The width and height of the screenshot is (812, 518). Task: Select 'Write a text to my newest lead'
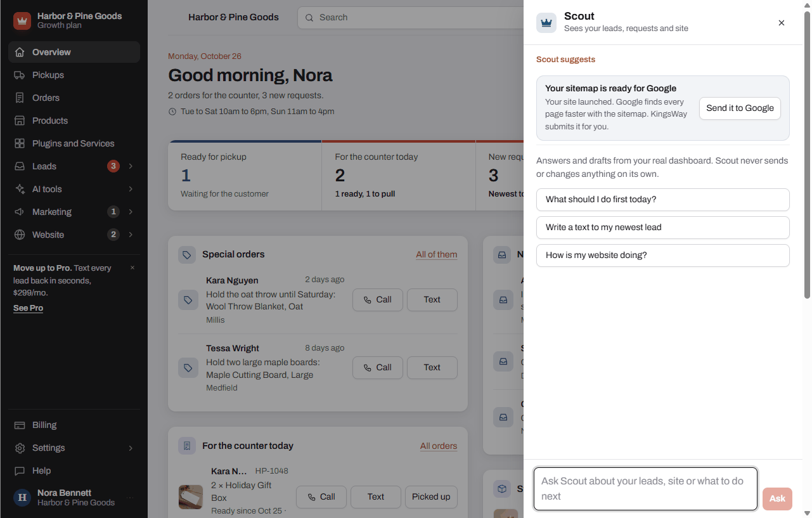663,228
